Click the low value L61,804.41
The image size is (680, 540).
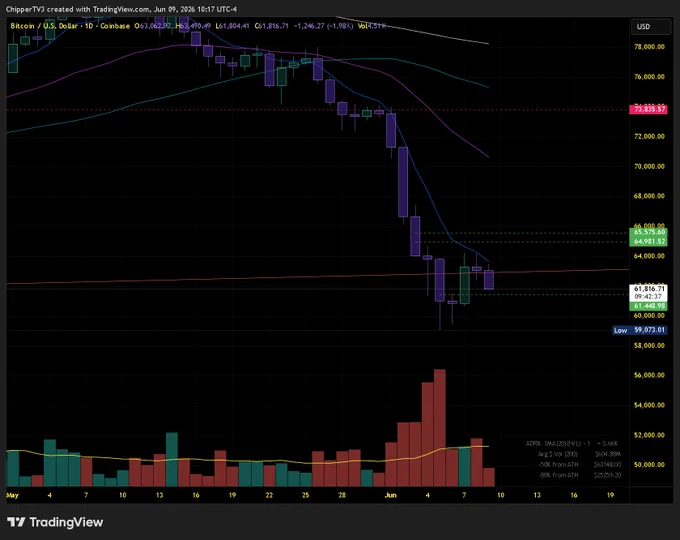tap(232, 26)
